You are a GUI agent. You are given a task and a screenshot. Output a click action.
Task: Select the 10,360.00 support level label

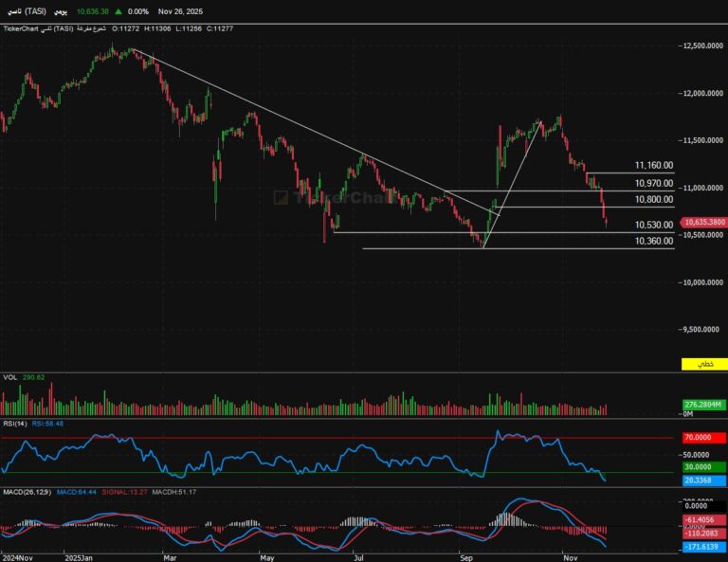(x=654, y=242)
